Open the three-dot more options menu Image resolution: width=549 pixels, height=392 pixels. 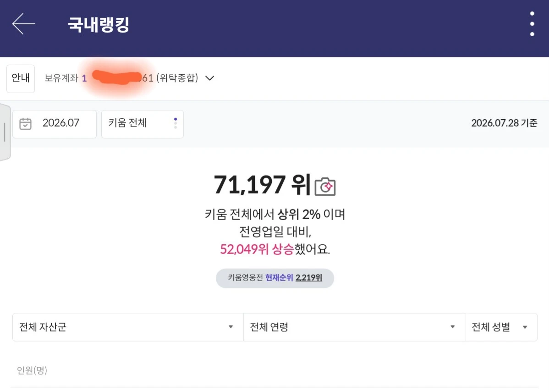point(532,24)
